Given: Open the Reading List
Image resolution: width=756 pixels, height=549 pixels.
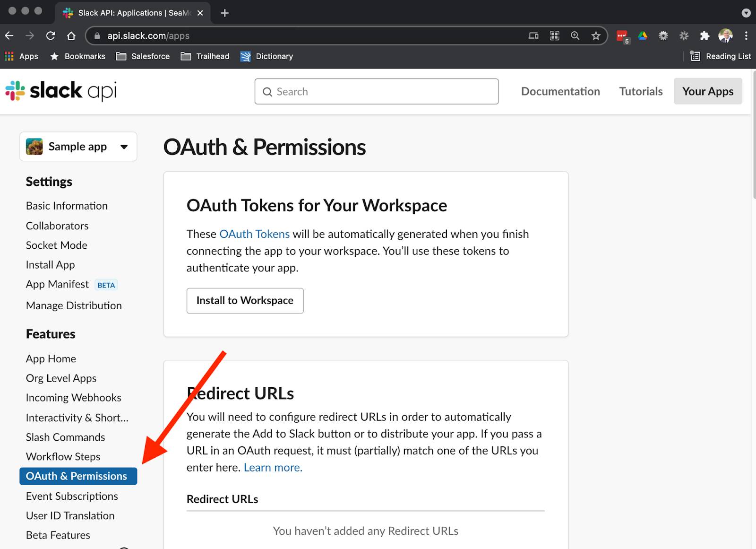Looking at the screenshot, I should 720,56.
